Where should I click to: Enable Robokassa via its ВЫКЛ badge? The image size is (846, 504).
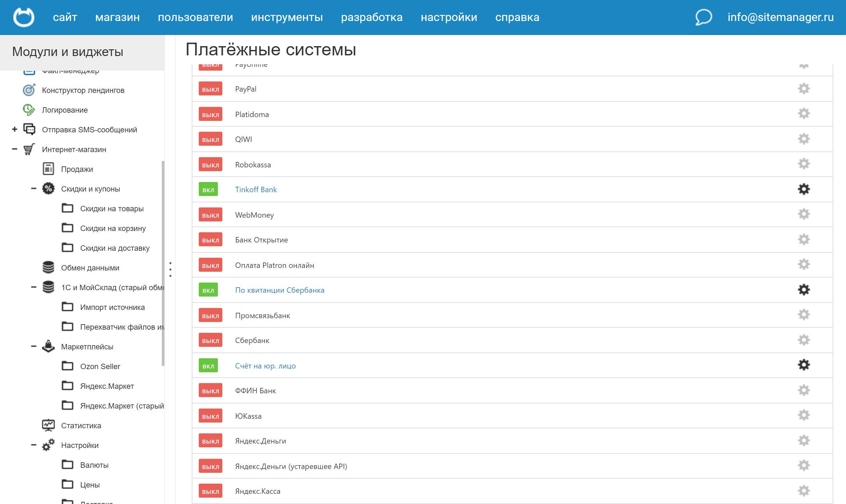pyautogui.click(x=211, y=165)
